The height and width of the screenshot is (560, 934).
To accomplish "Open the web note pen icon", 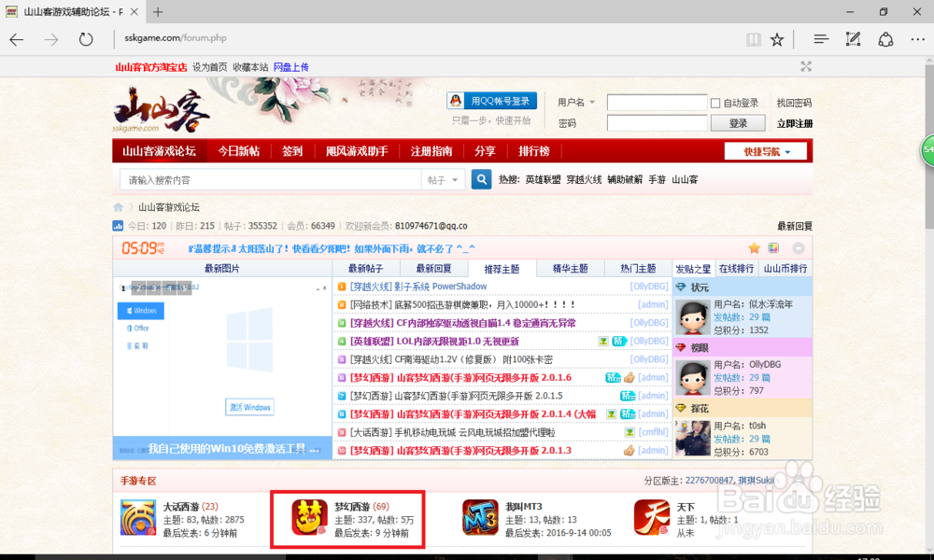I will [x=853, y=39].
